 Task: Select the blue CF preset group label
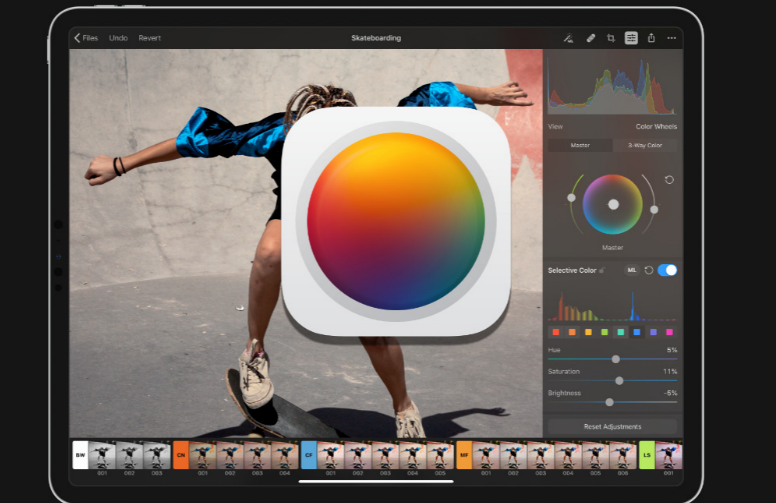point(308,455)
